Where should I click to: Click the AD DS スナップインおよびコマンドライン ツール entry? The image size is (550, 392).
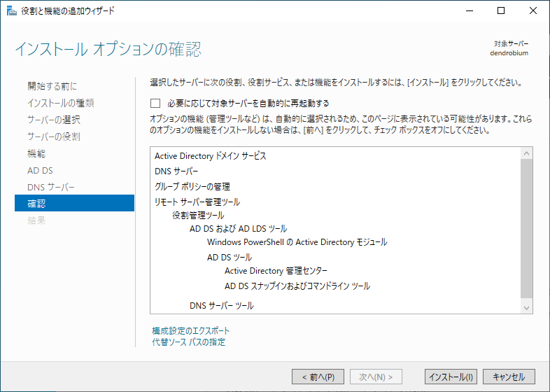pos(297,286)
